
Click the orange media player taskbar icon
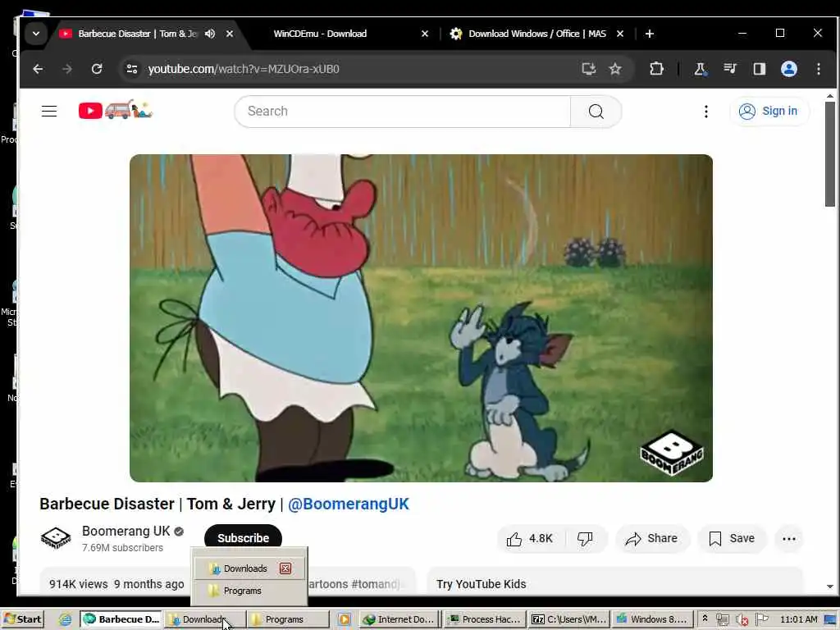[344, 619]
